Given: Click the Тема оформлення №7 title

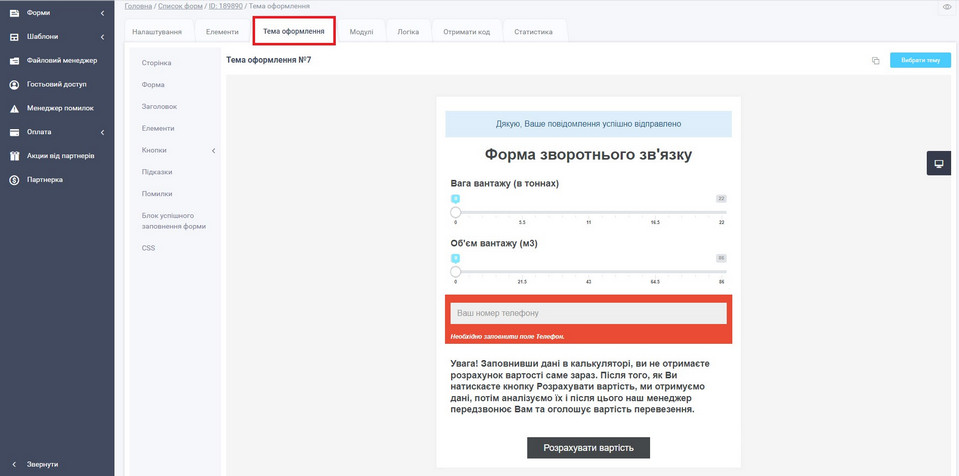Looking at the screenshot, I should click(x=268, y=60).
